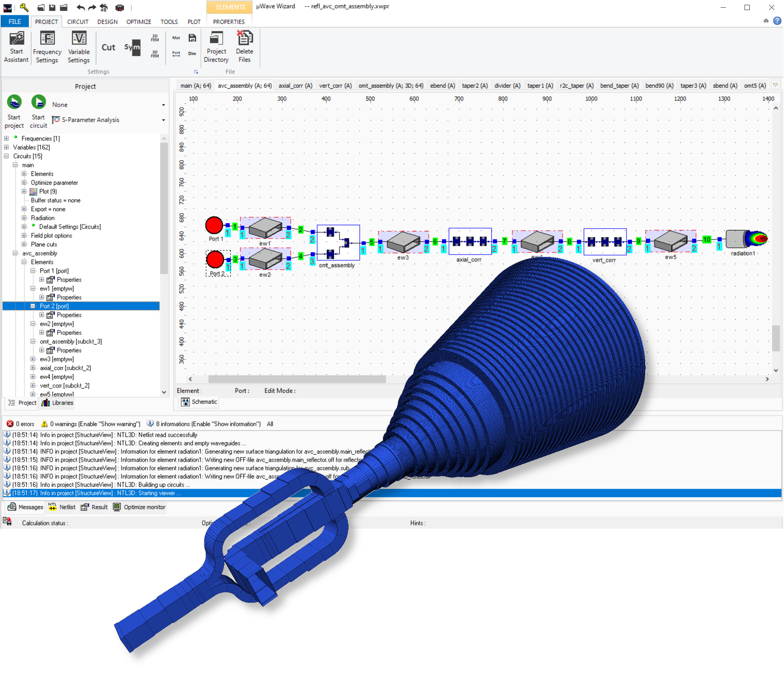Toggle the Cut setting
Screen dimensions: 784x692
(x=108, y=47)
